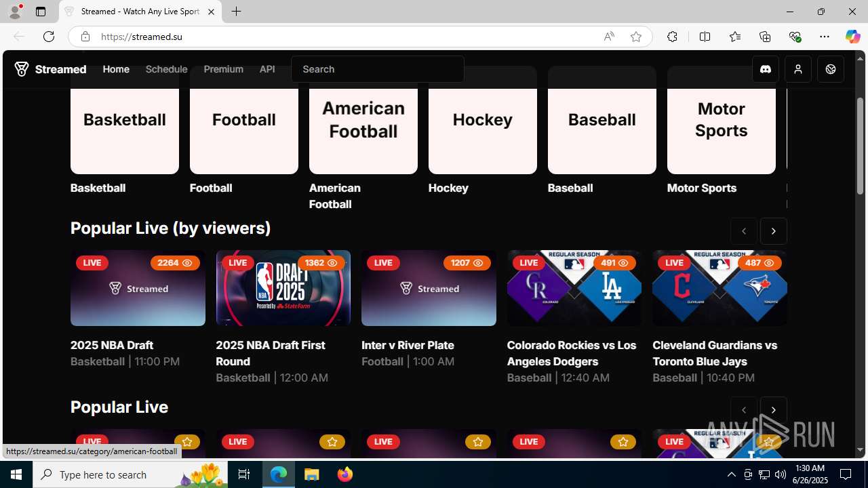Open the Discord icon in site header
Image resolution: width=868 pixels, height=488 pixels.
click(x=766, y=69)
